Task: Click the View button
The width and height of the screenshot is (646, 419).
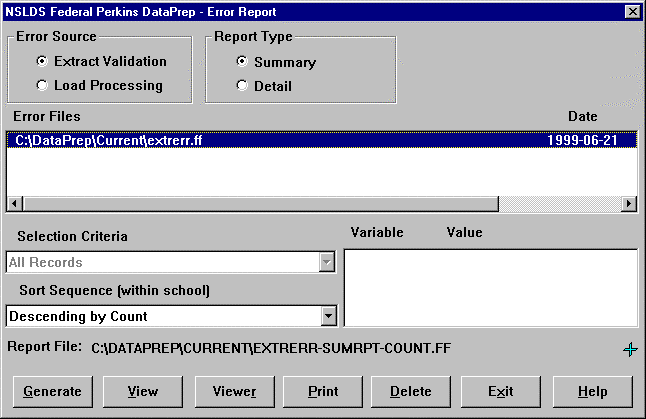Action: coord(143,391)
